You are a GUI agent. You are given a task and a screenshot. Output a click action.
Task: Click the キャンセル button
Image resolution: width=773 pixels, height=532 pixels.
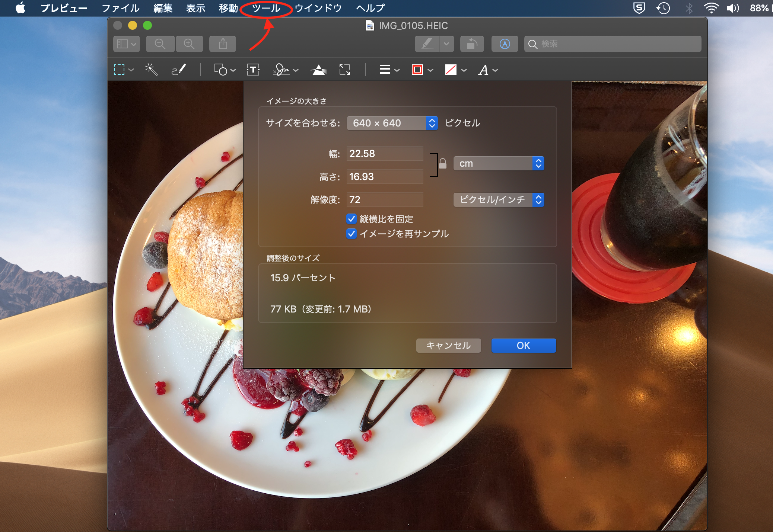tap(449, 346)
